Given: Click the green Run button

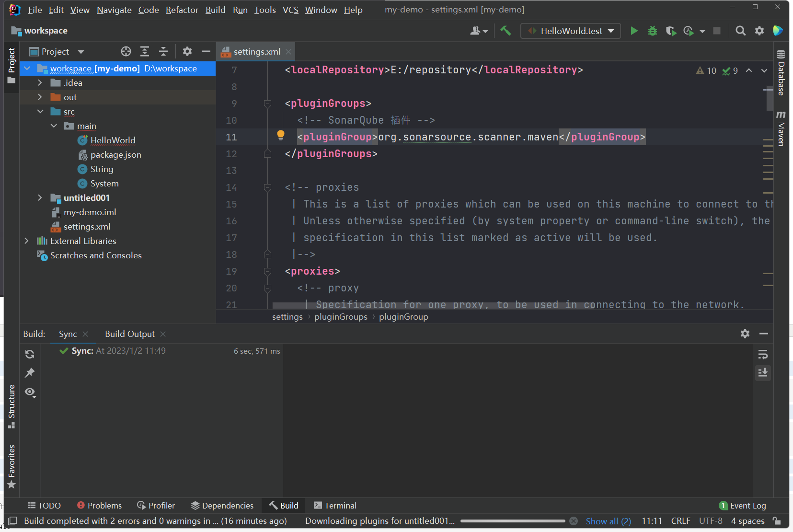Looking at the screenshot, I should pyautogui.click(x=634, y=31).
